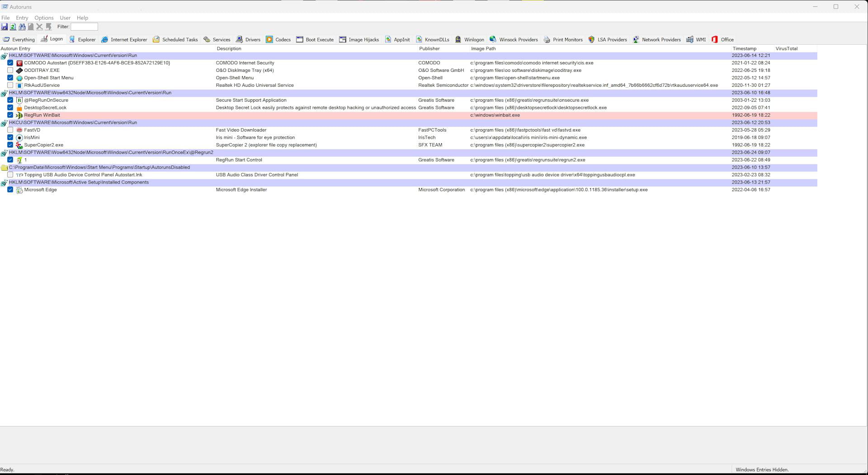Uncheck the RegRun WinBait checkbox
Viewport: 868px width, 475px height.
click(10, 115)
